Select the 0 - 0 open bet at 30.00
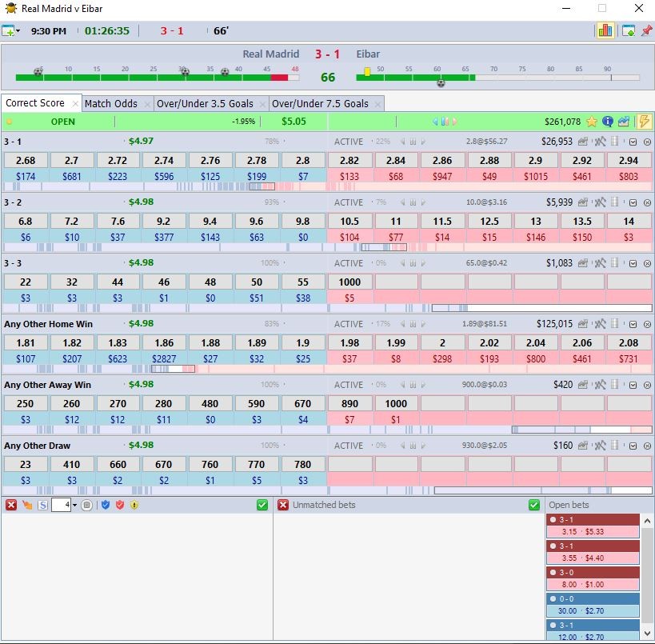Image resolution: width=655 pixels, height=644 pixels. tap(593, 605)
